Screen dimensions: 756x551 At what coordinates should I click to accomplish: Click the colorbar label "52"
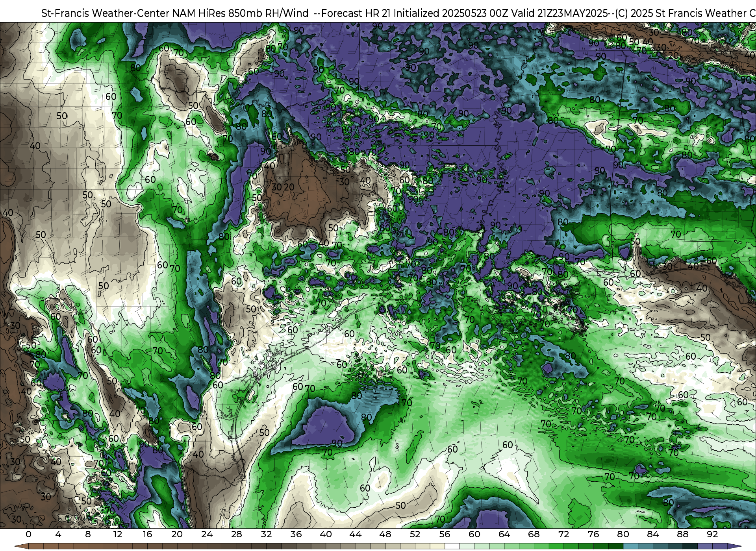415,534
